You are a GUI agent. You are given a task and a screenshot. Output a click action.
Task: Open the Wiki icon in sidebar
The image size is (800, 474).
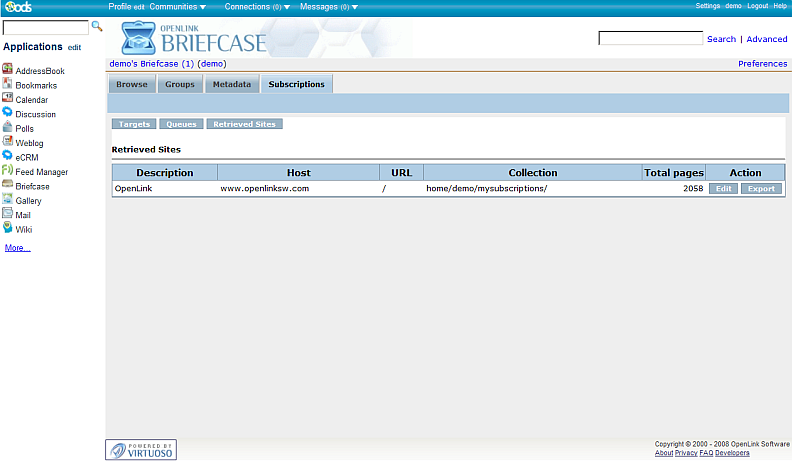(x=8, y=229)
